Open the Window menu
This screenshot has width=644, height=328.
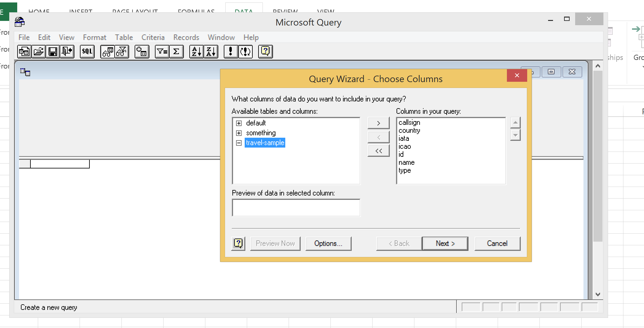(x=221, y=38)
